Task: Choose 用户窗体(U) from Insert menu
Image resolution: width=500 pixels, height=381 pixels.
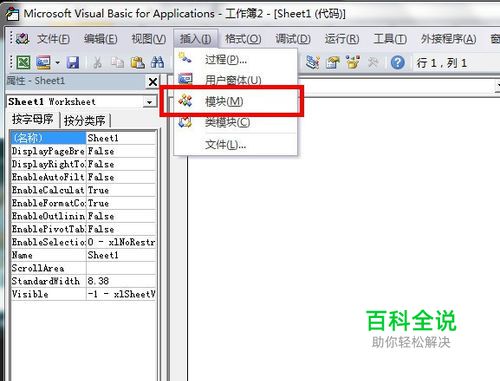Action: [235, 80]
